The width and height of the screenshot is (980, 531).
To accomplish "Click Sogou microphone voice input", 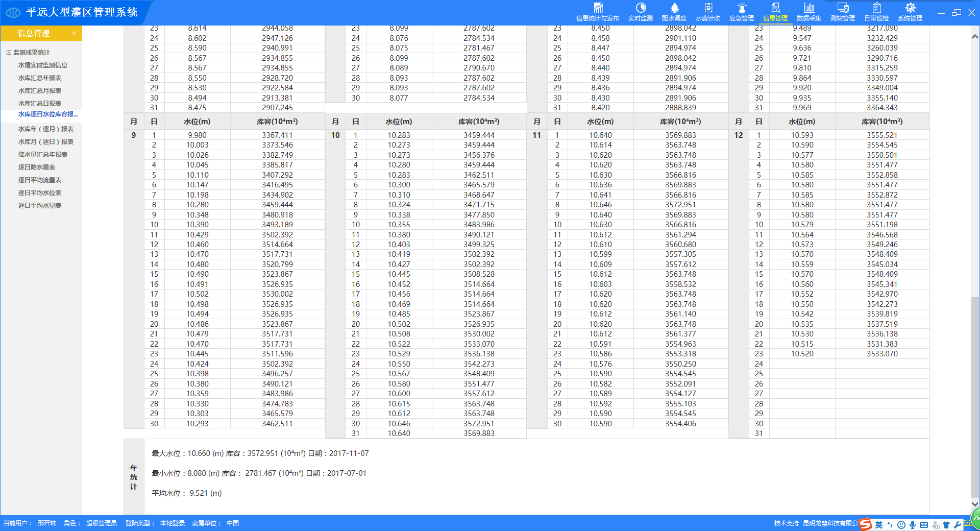I will [x=913, y=525].
